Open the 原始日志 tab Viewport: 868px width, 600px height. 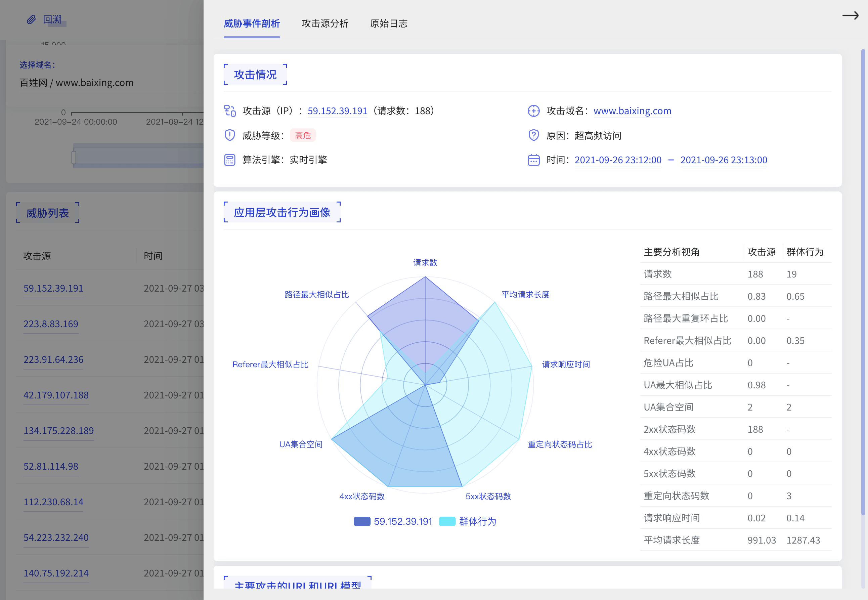tap(389, 23)
